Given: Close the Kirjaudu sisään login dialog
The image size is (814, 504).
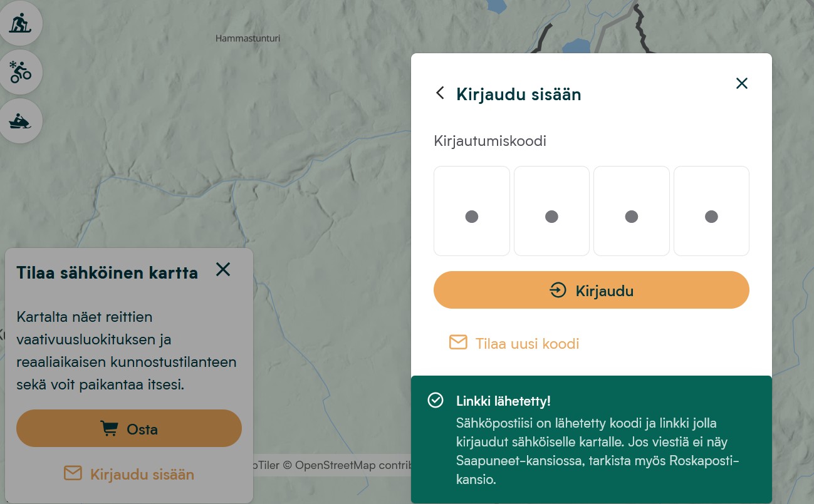Looking at the screenshot, I should tap(741, 83).
